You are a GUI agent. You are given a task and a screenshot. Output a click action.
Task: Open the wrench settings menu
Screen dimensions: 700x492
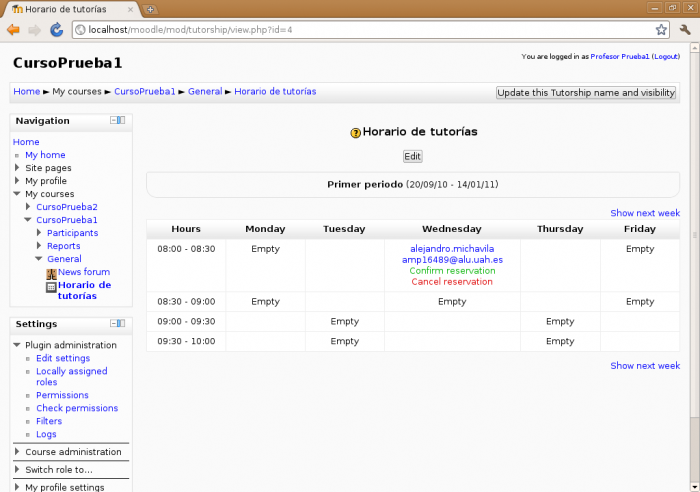point(685,30)
